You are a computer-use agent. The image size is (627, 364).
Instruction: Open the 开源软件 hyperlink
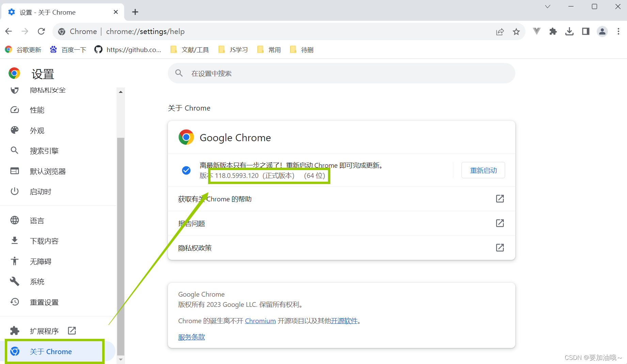tap(344, 321)
